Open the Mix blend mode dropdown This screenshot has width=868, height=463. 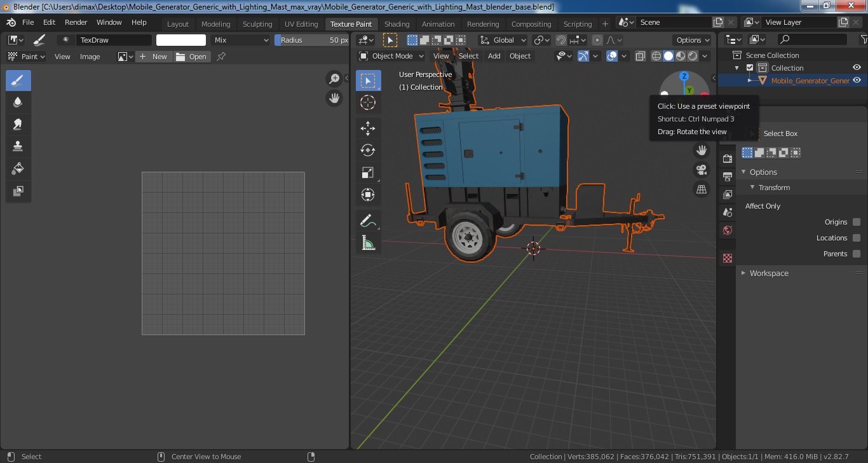coord(241,40)
